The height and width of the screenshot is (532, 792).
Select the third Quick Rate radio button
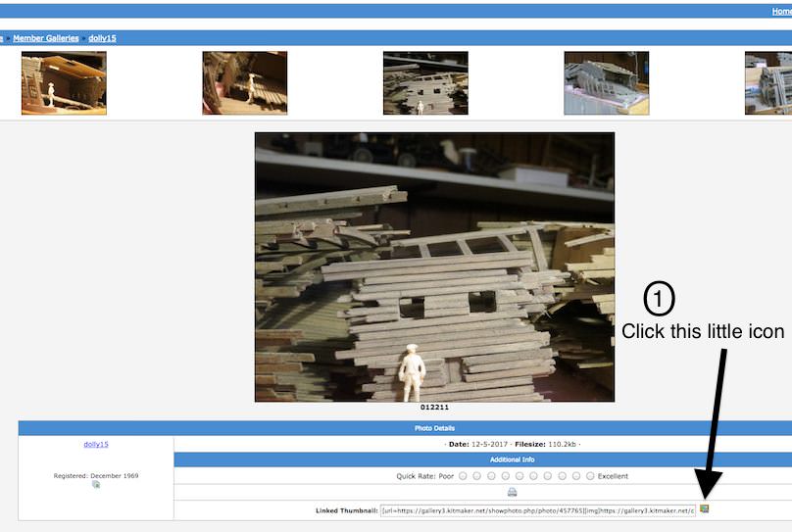click(491, 476)
